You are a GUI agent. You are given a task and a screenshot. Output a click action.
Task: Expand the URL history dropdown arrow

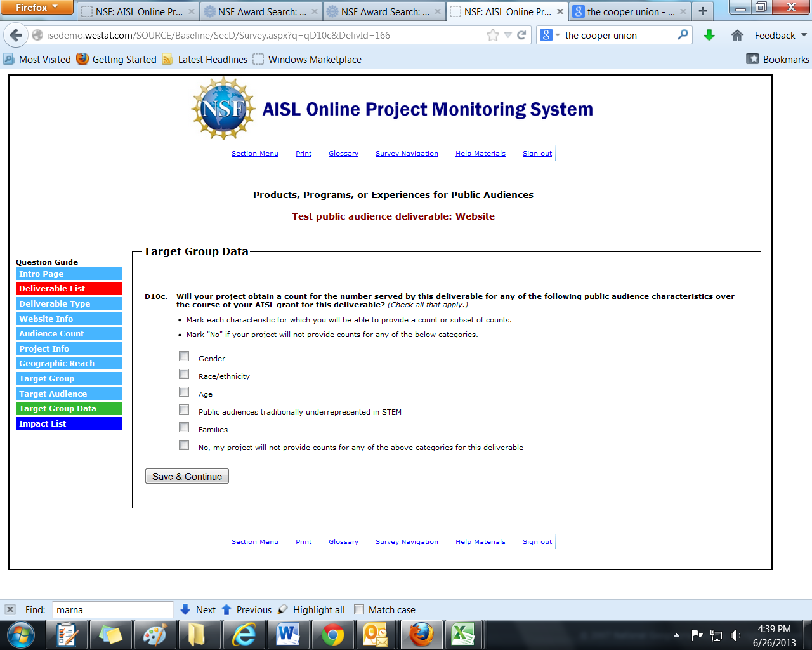coord(507,36)
